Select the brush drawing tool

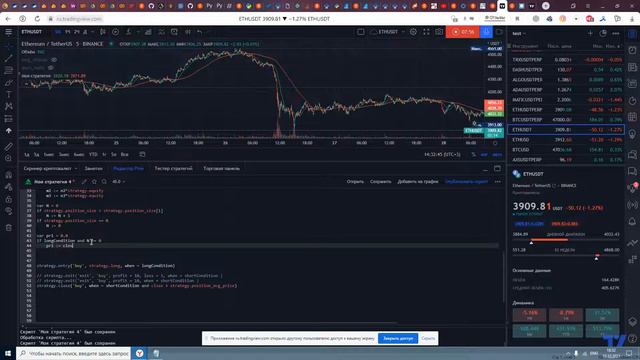(x=9, y=82)
